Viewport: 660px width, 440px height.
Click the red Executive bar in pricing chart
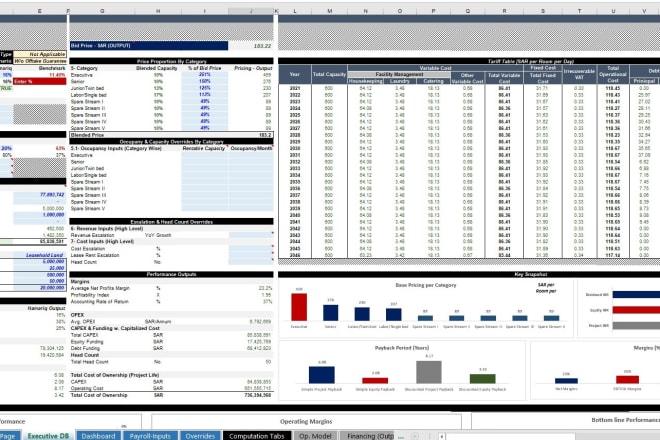[299, 307]
